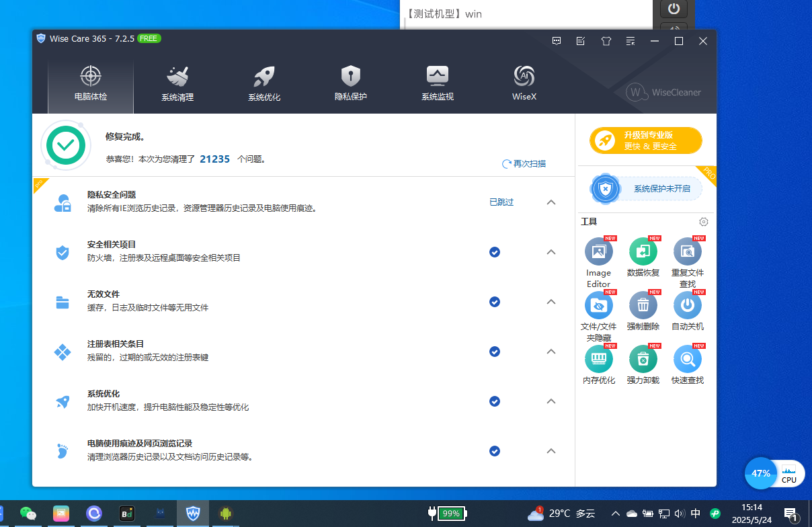Image resolution: width=812 pixels, height=527 pixels.
Task: Click the 安全相关项目 shield icon
Action: (x=63, y=253)
